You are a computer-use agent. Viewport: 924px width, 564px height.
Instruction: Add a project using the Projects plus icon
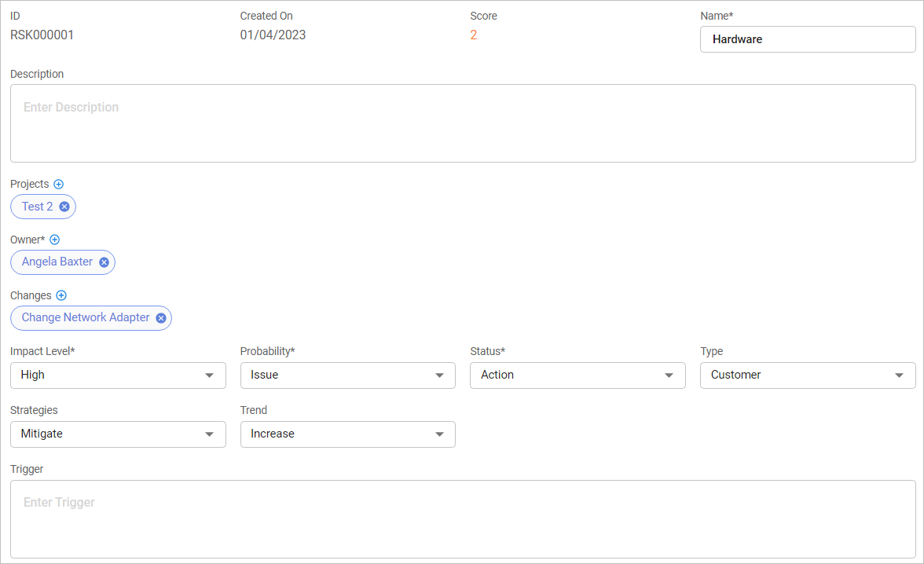tap(58, 184)
